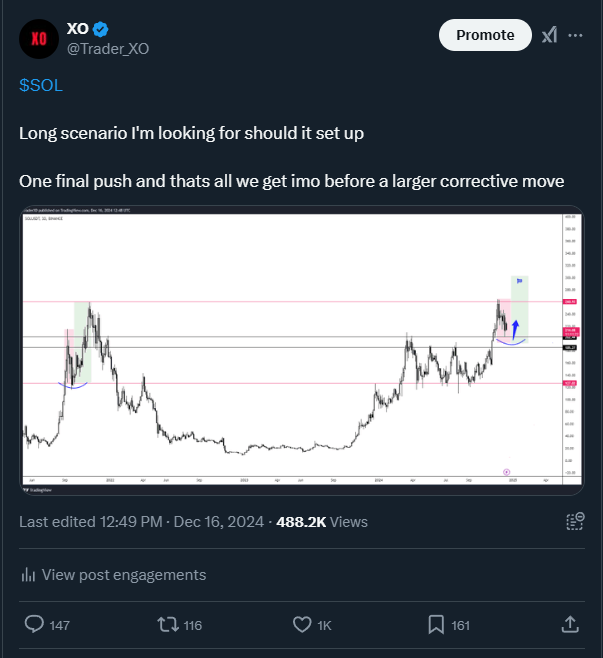Like the post with heart icon

302,624
